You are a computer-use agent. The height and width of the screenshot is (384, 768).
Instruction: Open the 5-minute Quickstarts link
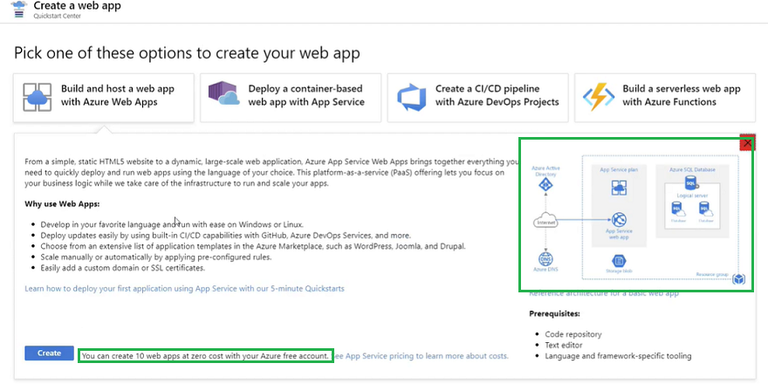click(184, 288)
